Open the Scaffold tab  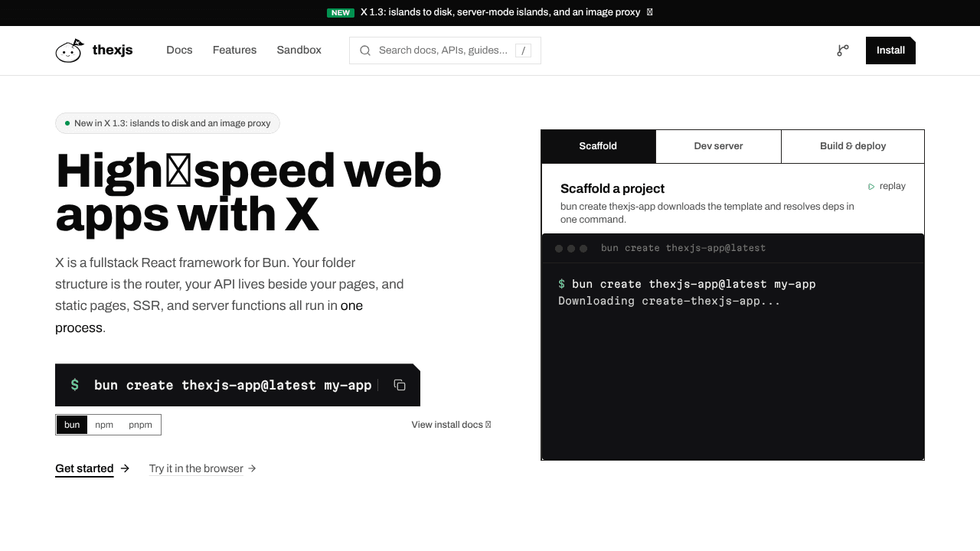pos(598,146)
